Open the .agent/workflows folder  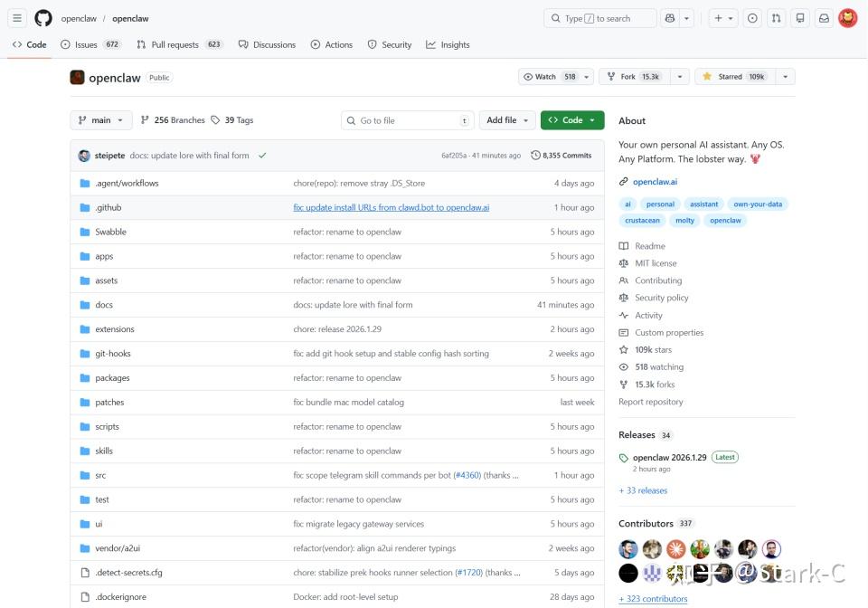[127, 184]
